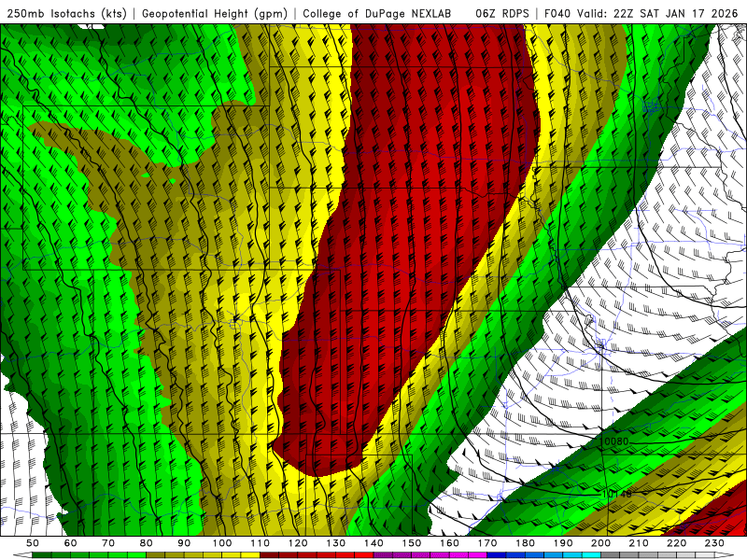Click the right arrow end of color bar
The width and height of the screenshot is (747, 560).
[725, 555]
